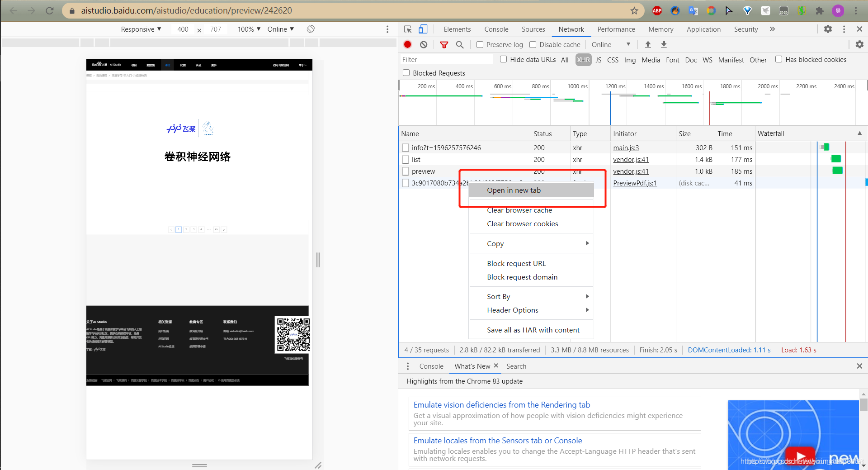Toggle the device toolbar icon

click(423, 29)
